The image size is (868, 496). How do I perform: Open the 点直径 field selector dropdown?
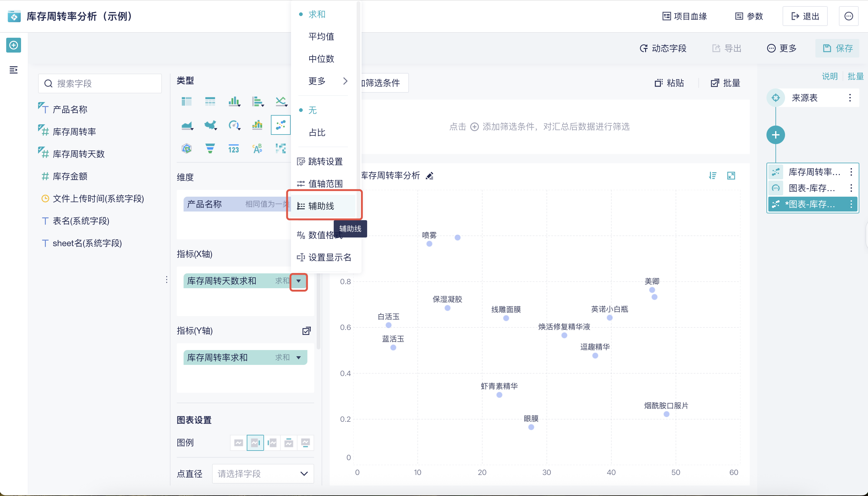pos(263,473)
